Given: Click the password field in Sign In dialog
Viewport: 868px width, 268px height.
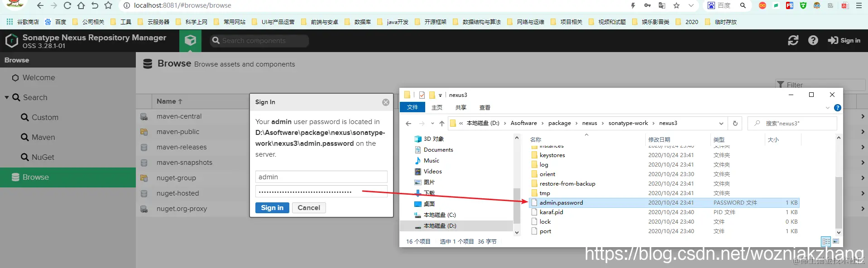Looking at the screenshot, I should (321, 191).
